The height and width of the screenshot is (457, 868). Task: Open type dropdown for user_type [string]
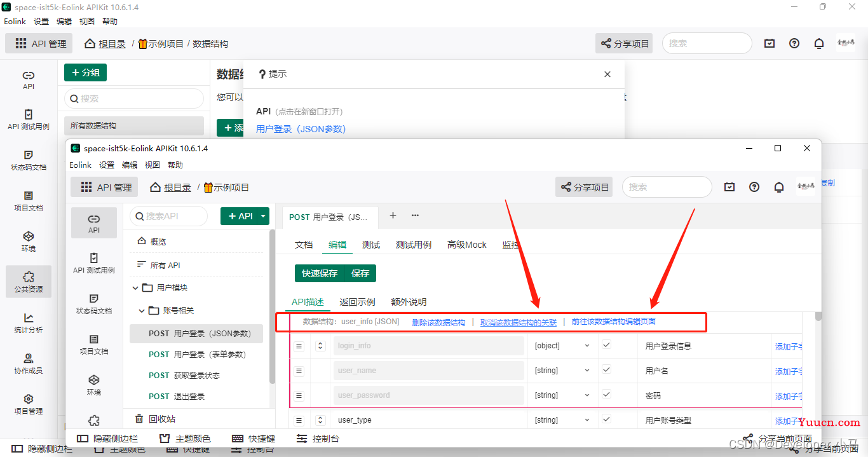click(x=562, y=420)
